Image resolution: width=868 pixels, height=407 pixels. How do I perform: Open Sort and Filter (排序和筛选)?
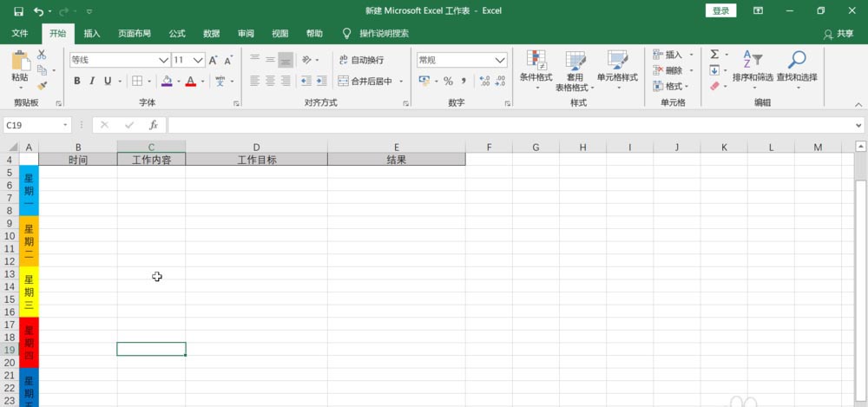(753, 70)
